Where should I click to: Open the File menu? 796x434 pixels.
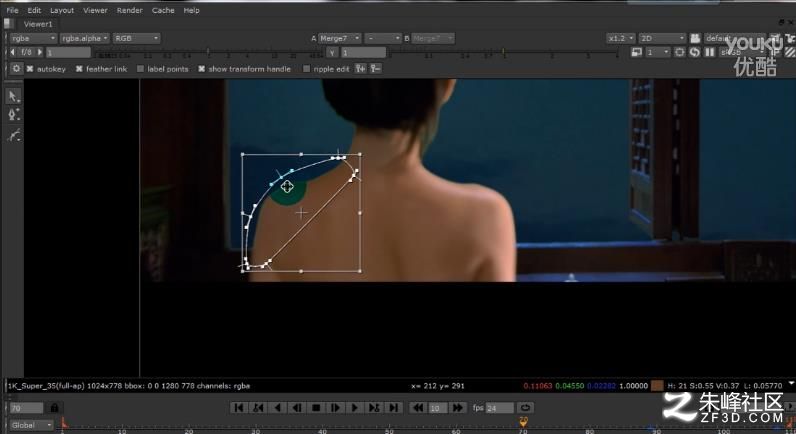coord(12,10)
